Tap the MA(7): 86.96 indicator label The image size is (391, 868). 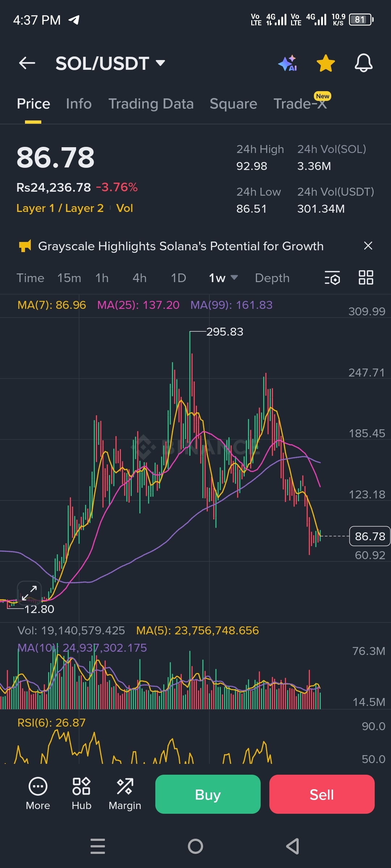point(52,305)
